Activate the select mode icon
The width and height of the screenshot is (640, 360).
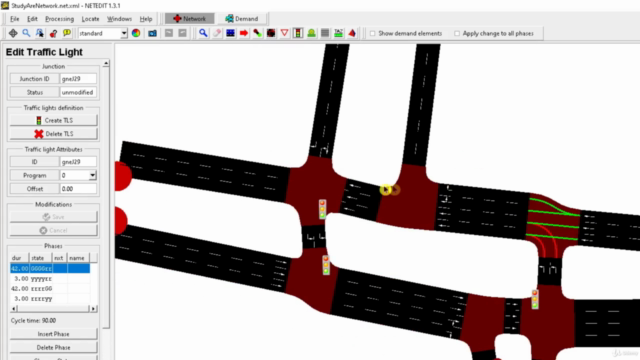[x=230, y=33]
